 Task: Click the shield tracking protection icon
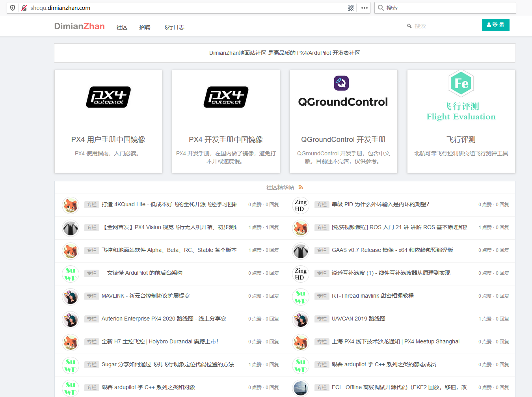point(13,8)
